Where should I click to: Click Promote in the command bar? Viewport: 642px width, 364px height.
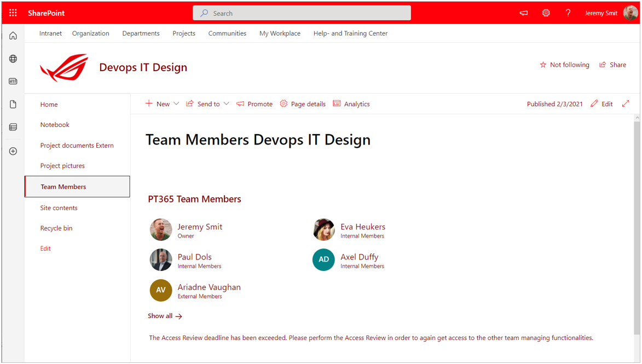(255, 104)
